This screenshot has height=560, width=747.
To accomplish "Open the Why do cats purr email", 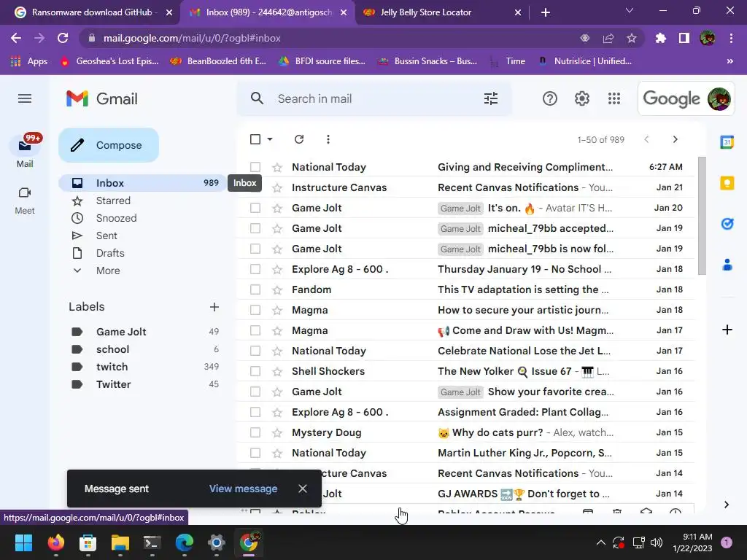I will 466,433.
